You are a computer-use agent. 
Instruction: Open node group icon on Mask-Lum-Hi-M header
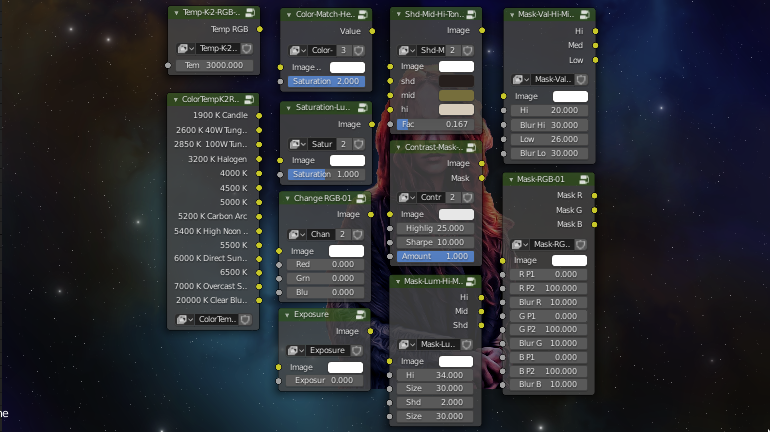(471, 281)
